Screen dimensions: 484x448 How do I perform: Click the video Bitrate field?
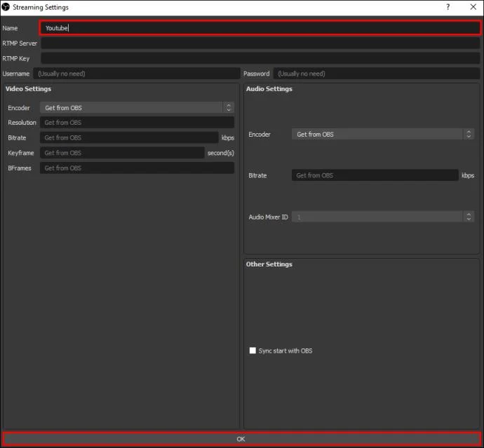[x=129, y=137]
